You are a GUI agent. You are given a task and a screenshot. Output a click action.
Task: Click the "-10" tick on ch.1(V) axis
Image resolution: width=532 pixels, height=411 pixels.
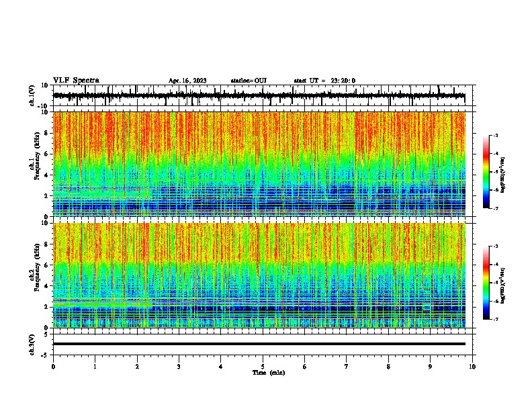click(43, 106)
